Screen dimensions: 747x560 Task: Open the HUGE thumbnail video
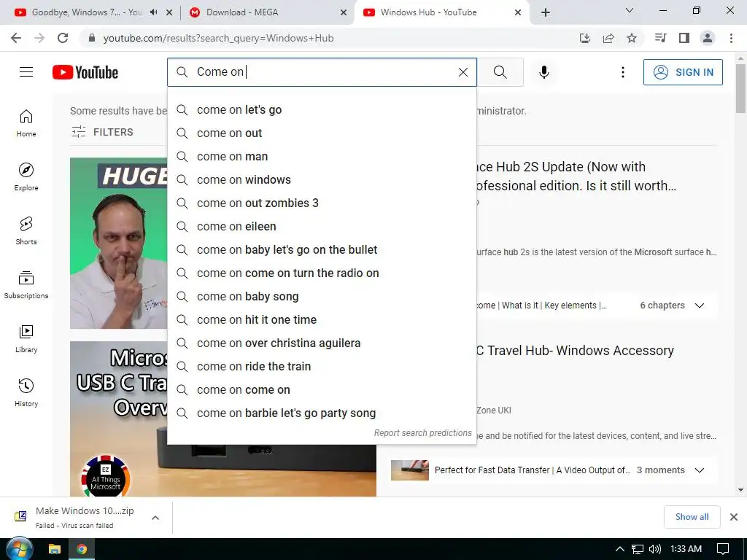119,244
